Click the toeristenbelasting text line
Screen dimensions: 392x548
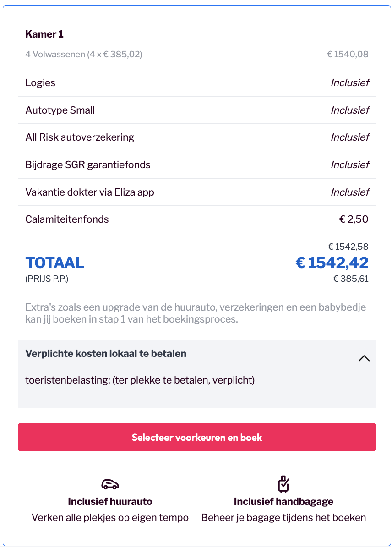pyautogui.click(x=140, y=380)
